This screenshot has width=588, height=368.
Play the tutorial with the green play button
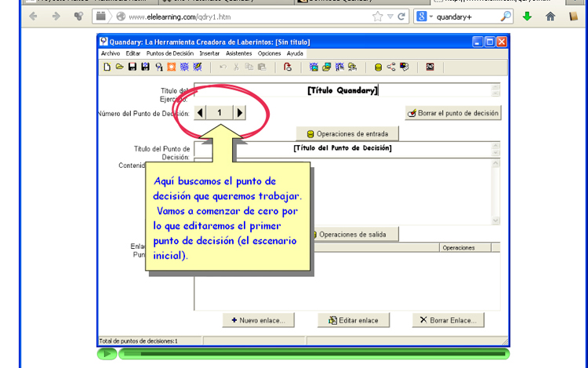pyautogui.click(x=107, y=354)
